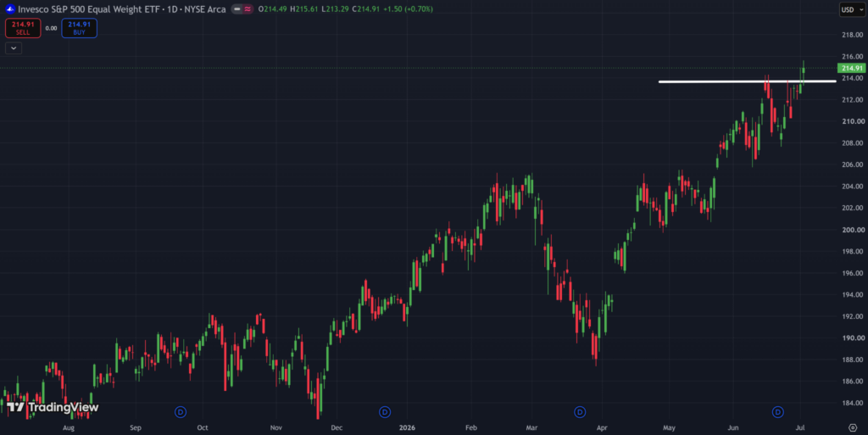Open chart settings gear icon
868x435 pixels.
(x=853, y=427)
